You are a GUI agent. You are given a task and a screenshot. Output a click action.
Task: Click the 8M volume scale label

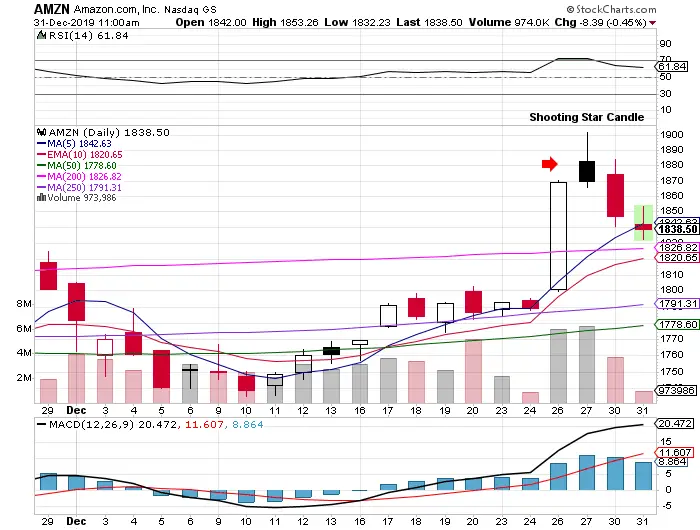pos(24,304)
